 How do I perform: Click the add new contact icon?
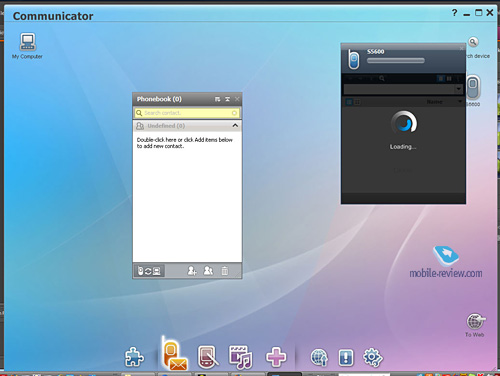coord(192,271)
